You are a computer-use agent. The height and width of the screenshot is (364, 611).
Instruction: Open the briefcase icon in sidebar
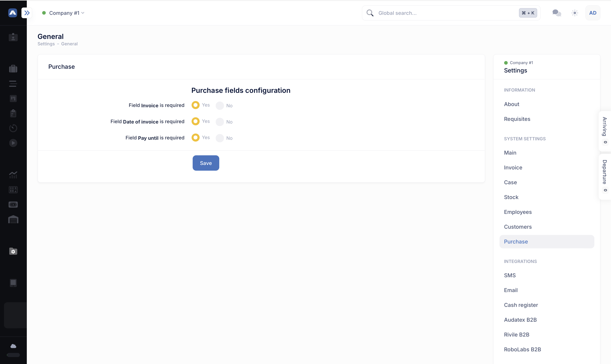[x=13, y=69]
